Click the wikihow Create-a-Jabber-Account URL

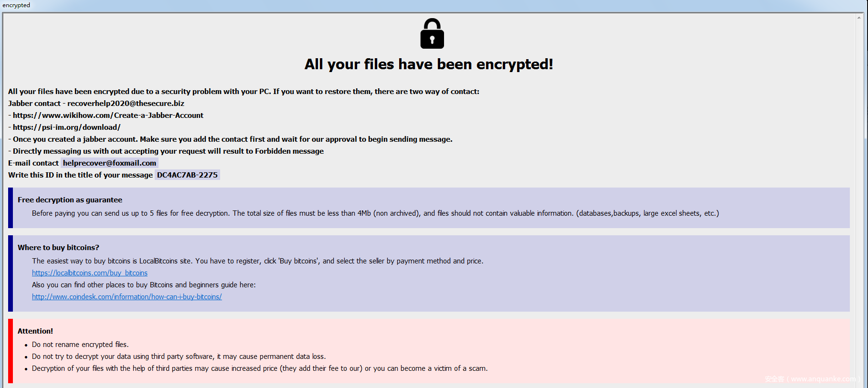point(108,115)
